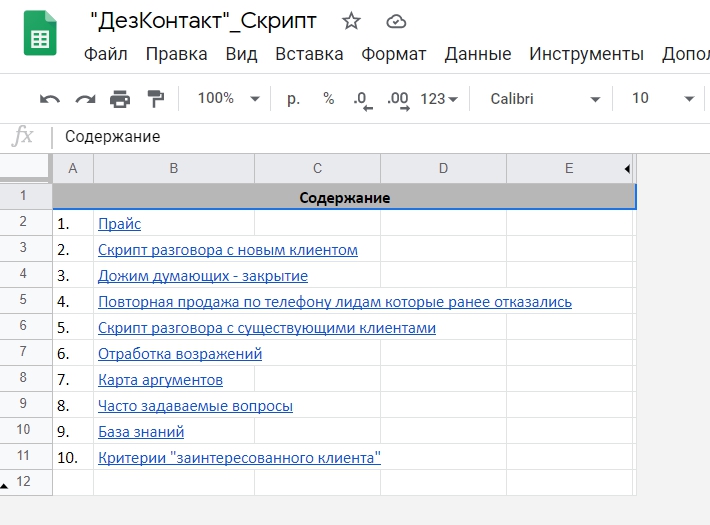Click the formula bar containing Содержание

pyautogui.click(x=380, y=137)
